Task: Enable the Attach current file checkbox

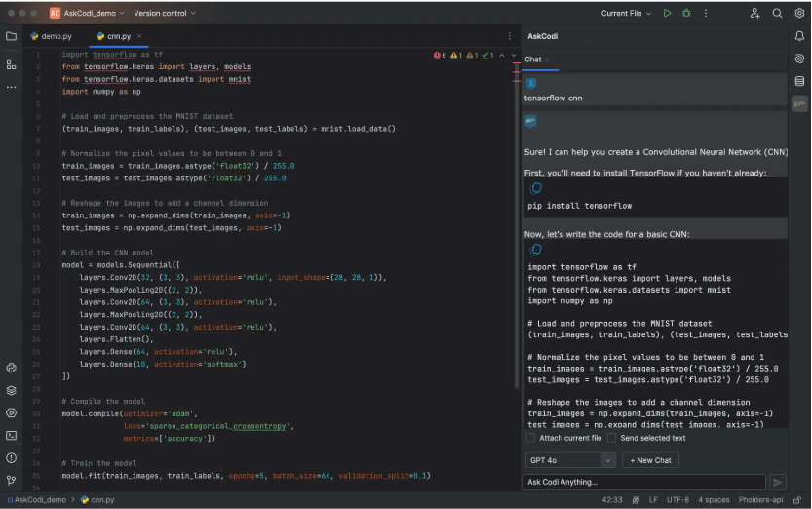Action: (x=531, y=438)
